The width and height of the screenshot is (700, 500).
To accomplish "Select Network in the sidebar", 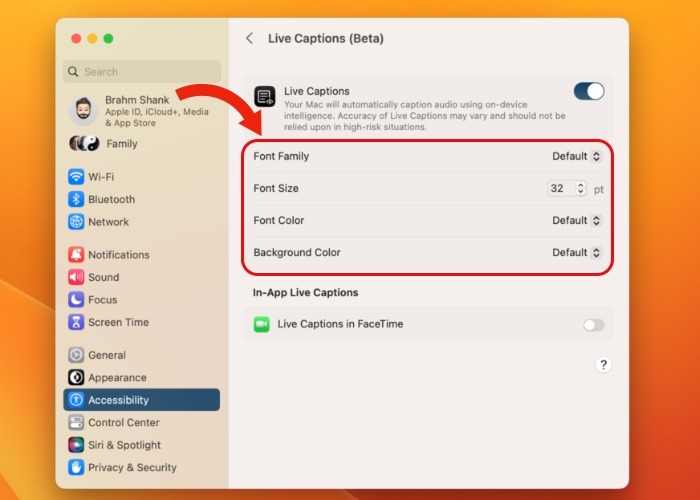I will click(x=142, y=221).
